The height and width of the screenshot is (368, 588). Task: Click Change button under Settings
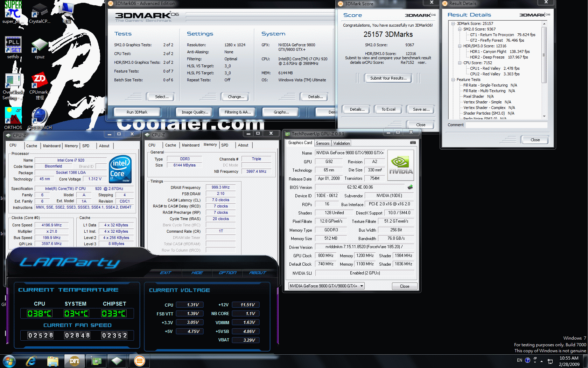tap(236, 97)
